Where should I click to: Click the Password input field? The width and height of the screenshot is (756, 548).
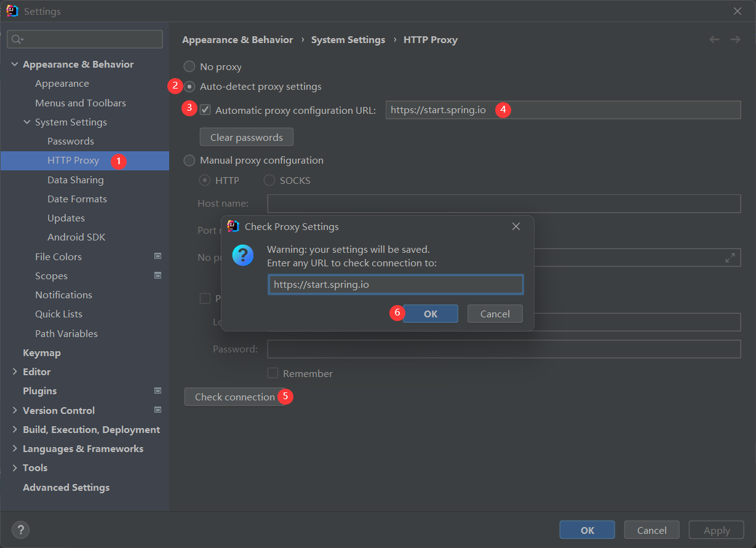504,349
